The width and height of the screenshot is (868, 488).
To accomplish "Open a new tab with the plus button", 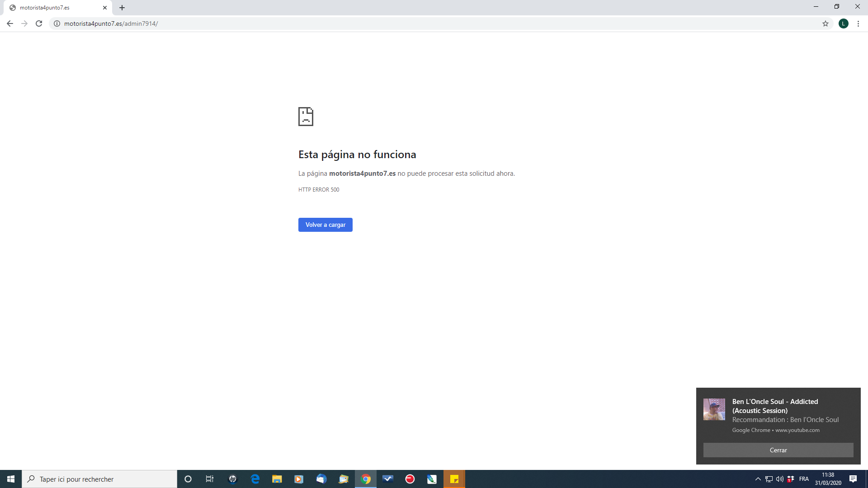I will point(122,8).
